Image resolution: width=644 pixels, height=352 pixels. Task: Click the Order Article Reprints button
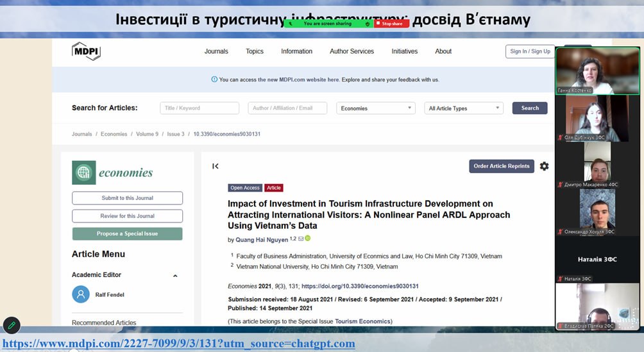[x=502, y=166]
